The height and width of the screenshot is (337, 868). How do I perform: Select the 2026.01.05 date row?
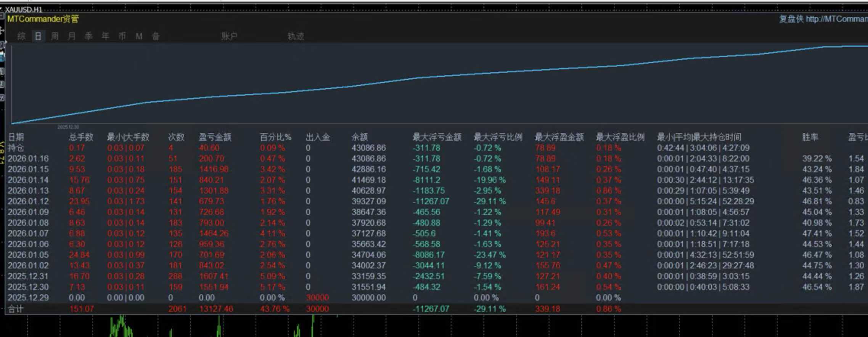tap(28, 255)
